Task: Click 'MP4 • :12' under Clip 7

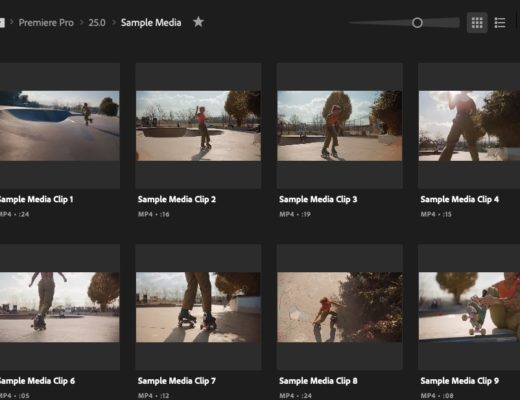Action: pos(154,396)
